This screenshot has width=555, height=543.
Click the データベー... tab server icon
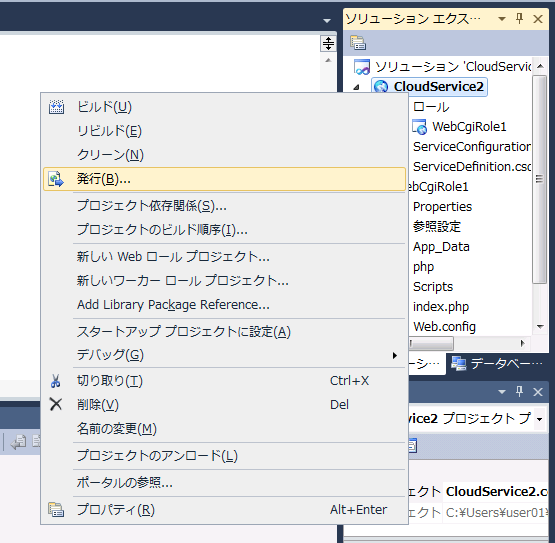(459, 364)
